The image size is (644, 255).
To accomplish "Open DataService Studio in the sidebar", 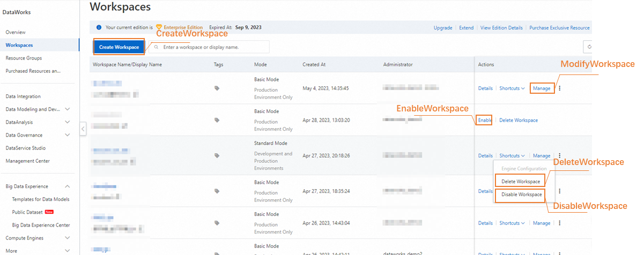I will pos(26,148).
